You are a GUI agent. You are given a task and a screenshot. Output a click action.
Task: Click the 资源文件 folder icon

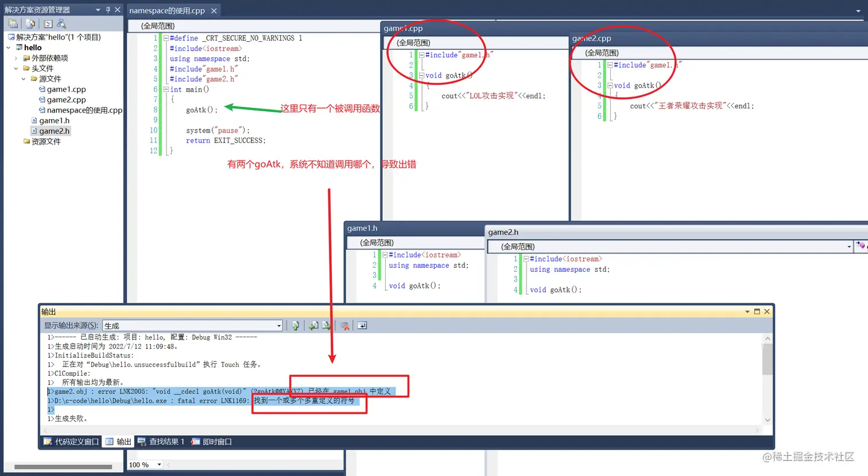click(x=26, y=141)
